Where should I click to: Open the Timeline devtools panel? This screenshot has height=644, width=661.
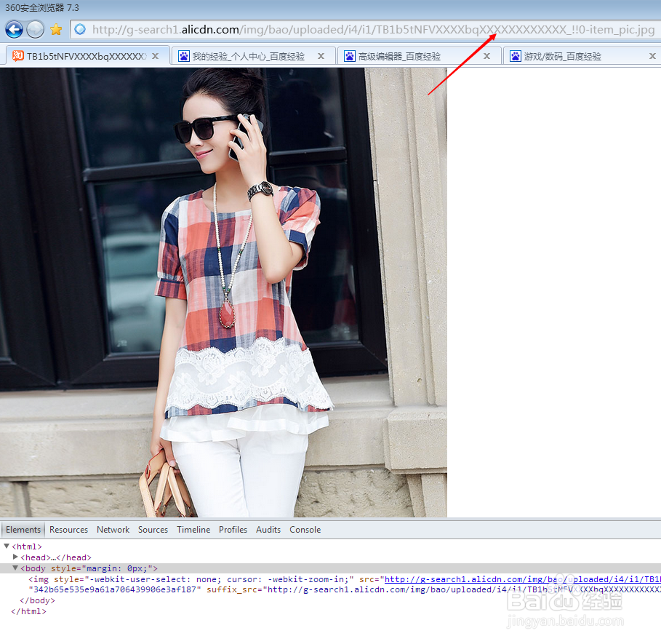193,530
